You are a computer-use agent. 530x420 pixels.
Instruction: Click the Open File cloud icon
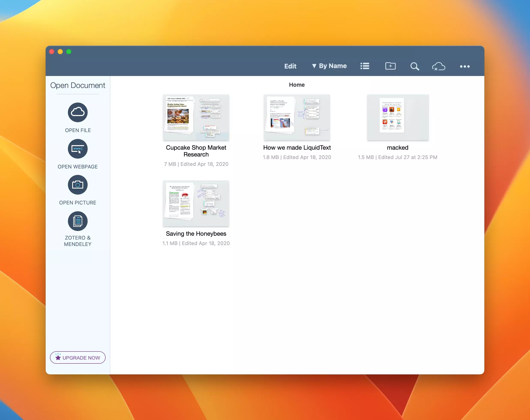point(78,112)
